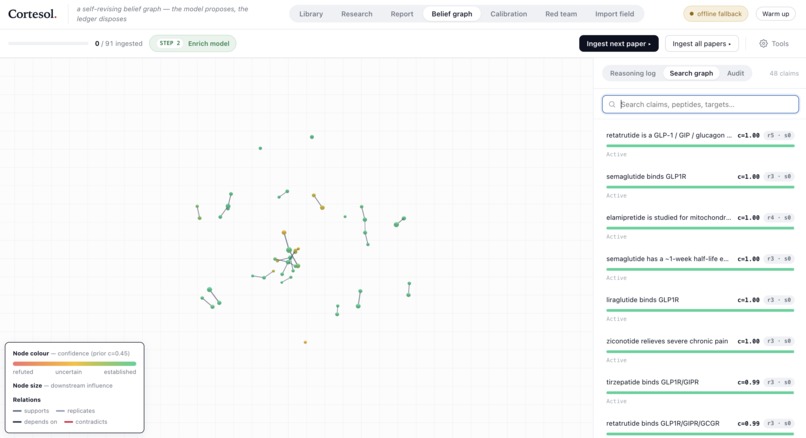This screenshot has height=438, width=806.
Task: Switch to the Research tab
Action: tap(357, 14)
